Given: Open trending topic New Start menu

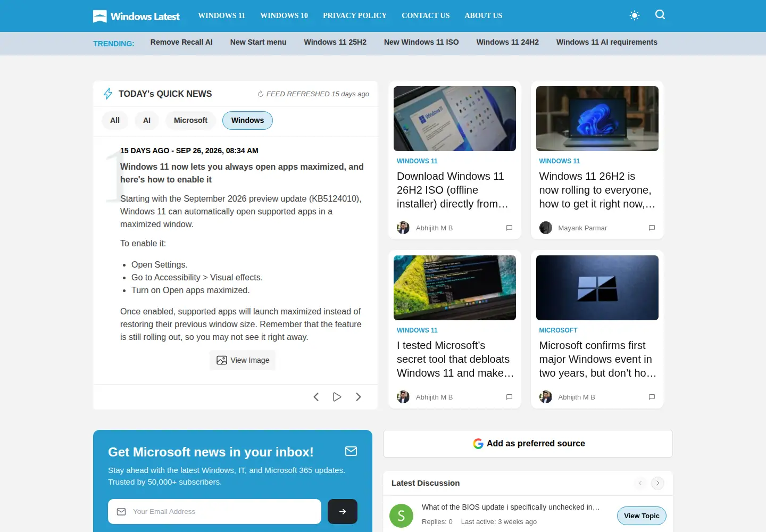Looking at the screenshot, I should 259,42.
